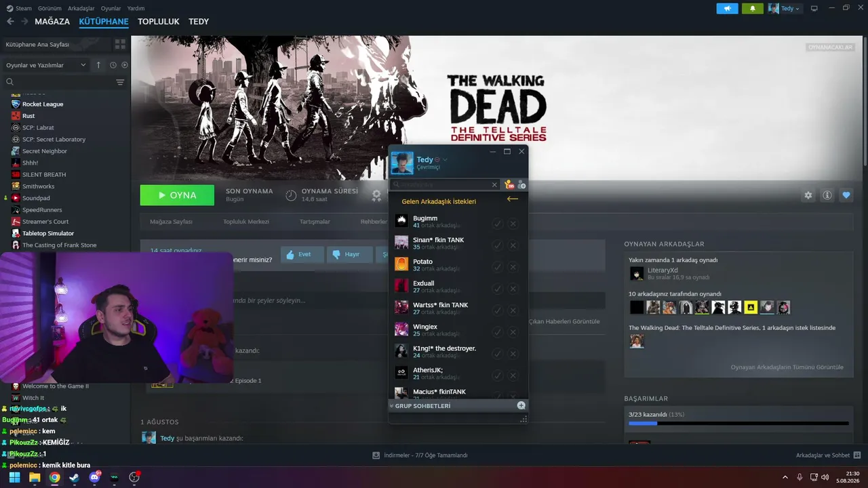The height and width of the screenshot is (488, 868).
Task: Show hidden system tray icons
Action: click(785, 477)
